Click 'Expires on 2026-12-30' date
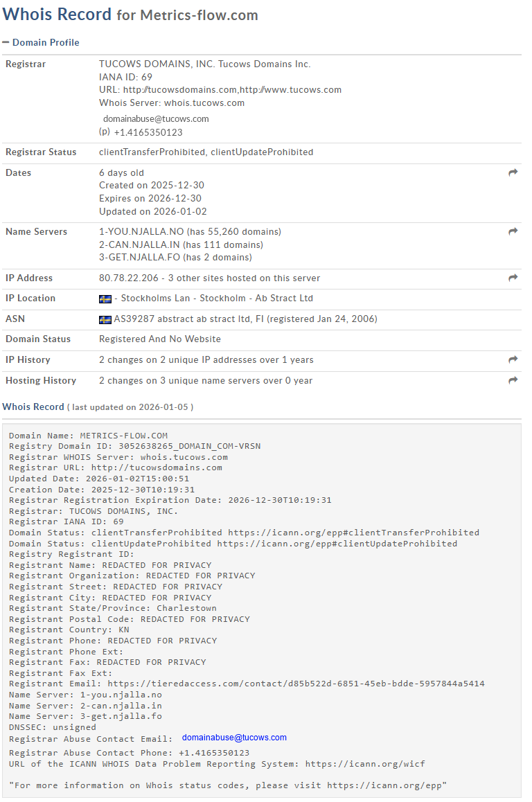The width and height of the screenshot is (532, 802). pos(150,199)
